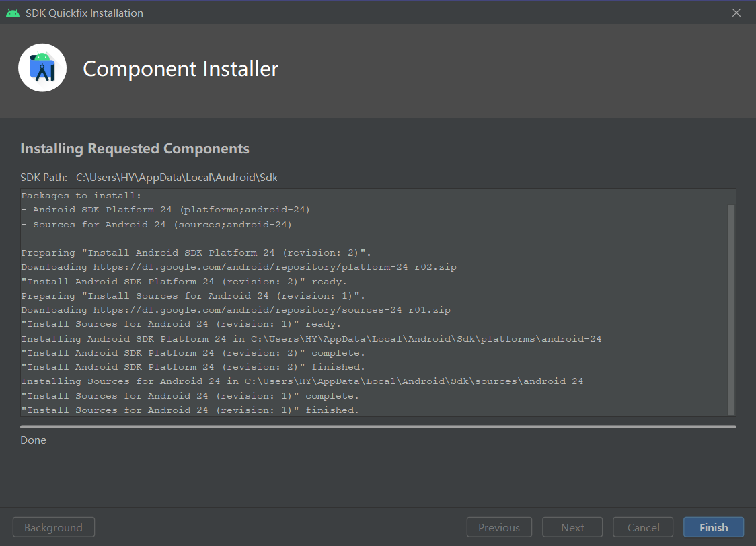Screen dimensions: 756x546
Task: Click the platform-24_r02.zip download line
Action: (239, 267)
